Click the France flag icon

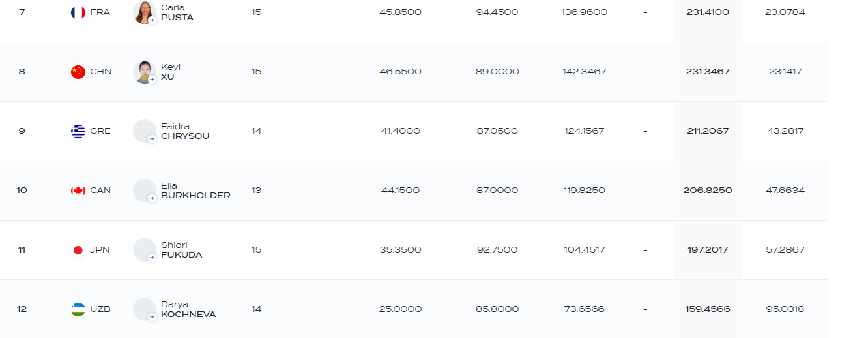coord(78,12)
